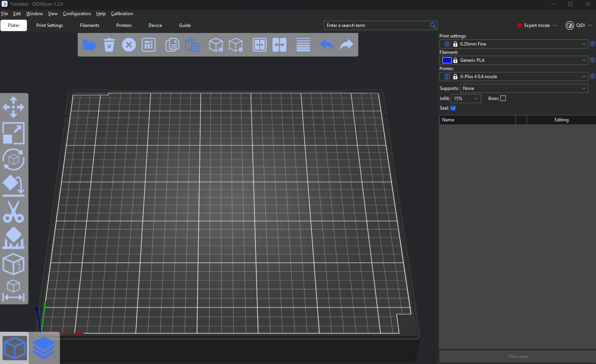Click the Undo arrow icon

[326, 45]
